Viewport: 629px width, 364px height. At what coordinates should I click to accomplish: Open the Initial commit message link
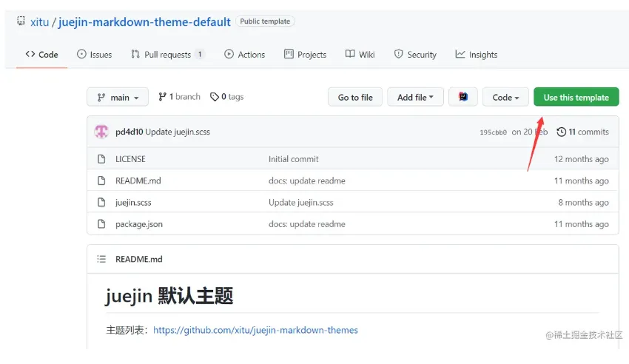[x=294, y=159]
